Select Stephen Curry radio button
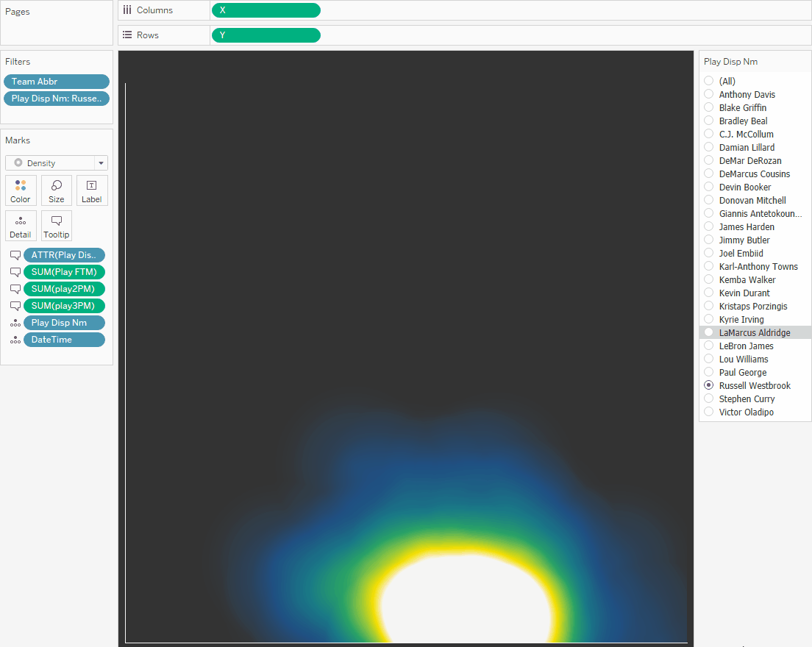The height and width of the screenshot is (647, 812). coord(709,398)
